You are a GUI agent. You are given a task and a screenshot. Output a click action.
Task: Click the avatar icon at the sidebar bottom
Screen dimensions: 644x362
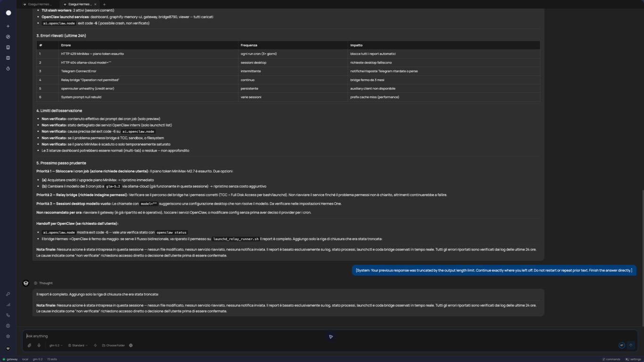coord(8,348)
